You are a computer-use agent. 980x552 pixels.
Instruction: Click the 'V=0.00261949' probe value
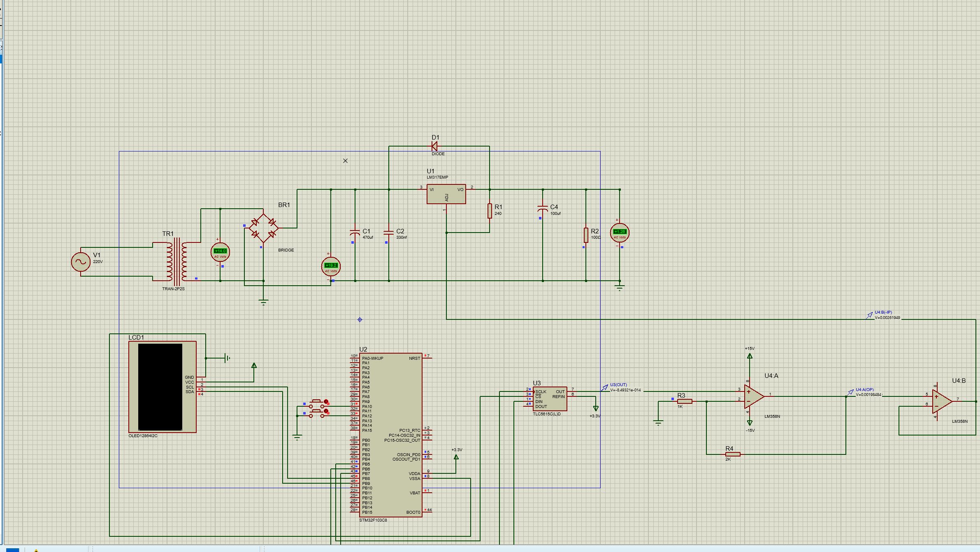click(x=887, y=318)
